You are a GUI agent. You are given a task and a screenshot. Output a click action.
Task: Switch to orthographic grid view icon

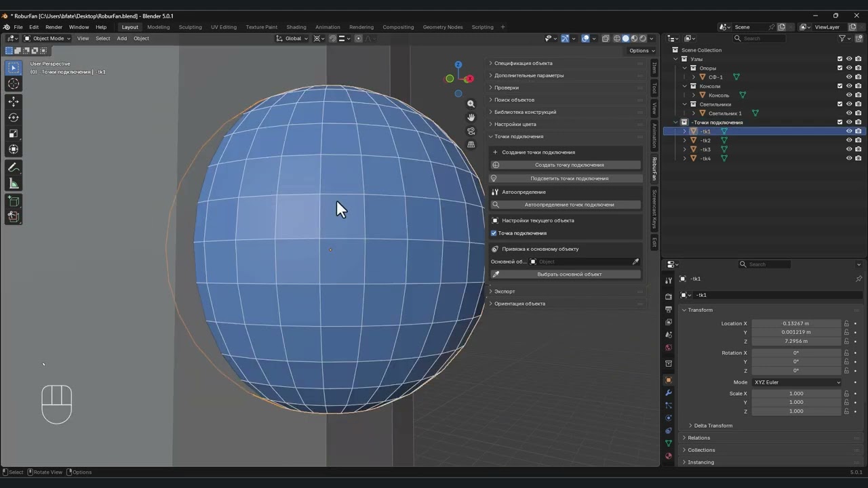pyautogui.click(x=471, y=144)
